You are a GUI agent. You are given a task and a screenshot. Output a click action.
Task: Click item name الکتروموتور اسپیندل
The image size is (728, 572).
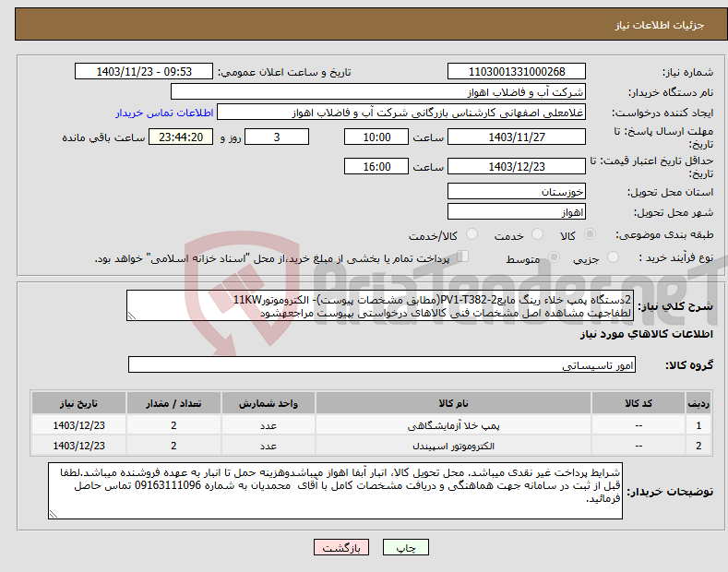click(453, 447)
